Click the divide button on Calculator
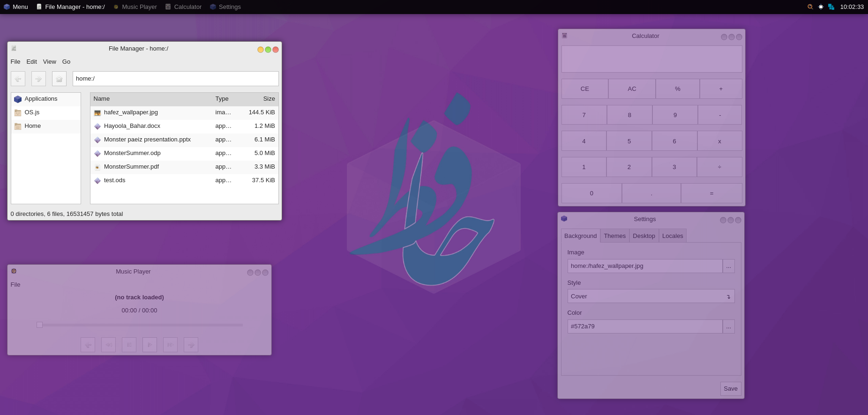The height and width of the screenshot is (415, 868). [x=719, y=167]
